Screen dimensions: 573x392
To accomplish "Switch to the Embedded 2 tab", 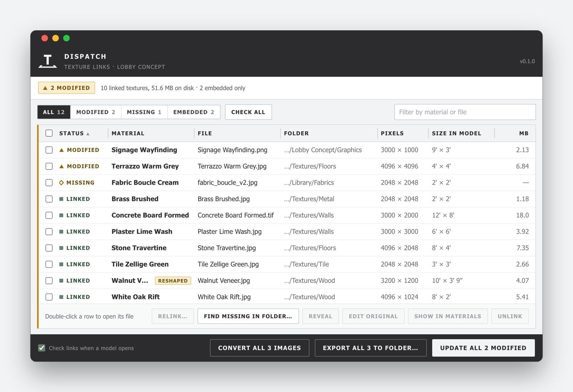I will pos(194,112).
